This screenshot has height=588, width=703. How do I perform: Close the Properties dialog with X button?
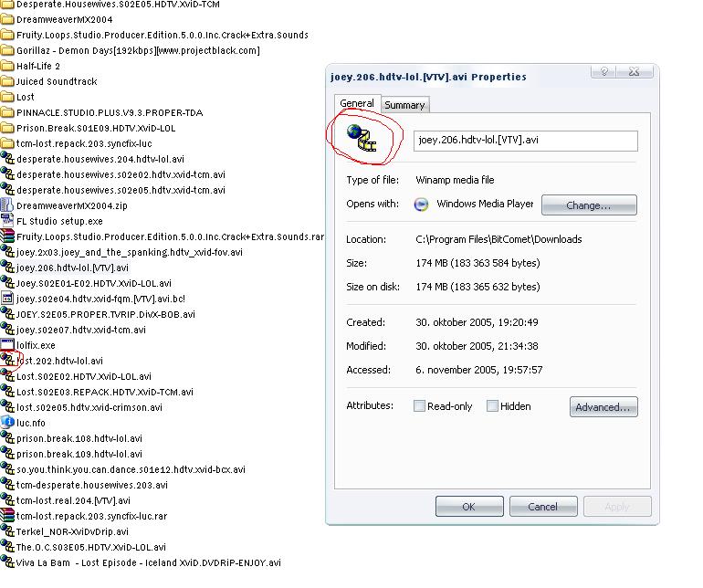[x=634, y=72]
